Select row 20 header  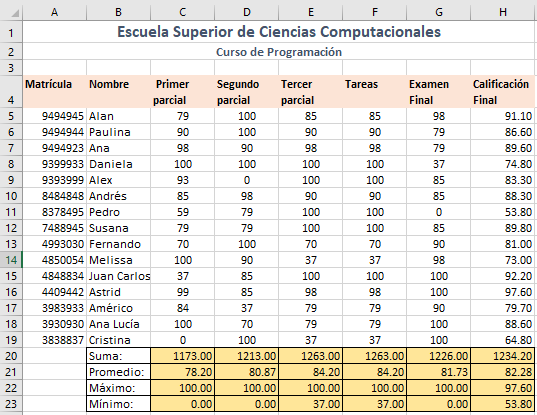point(11,356)
